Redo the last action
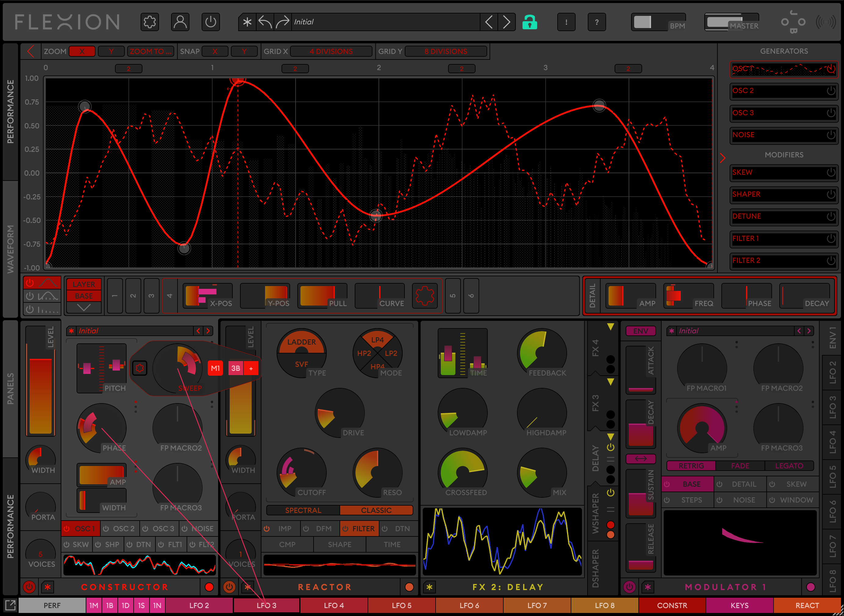The width and height of the screenshot is (844, 616). coord(283,22)
